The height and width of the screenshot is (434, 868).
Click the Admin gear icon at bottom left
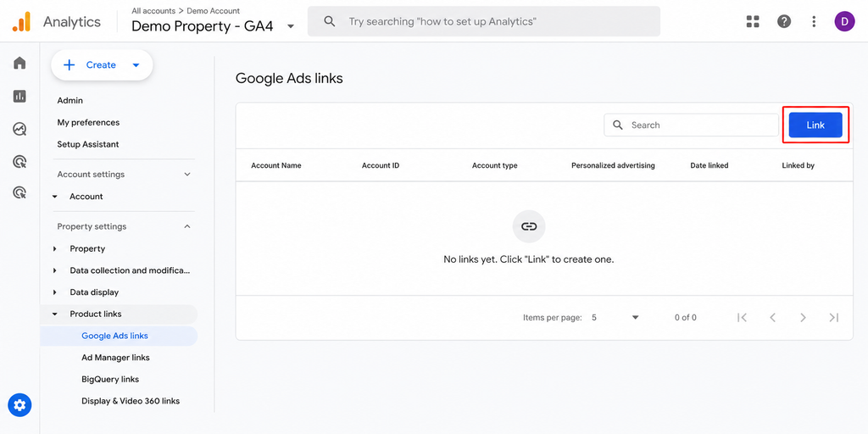[20, 405]
